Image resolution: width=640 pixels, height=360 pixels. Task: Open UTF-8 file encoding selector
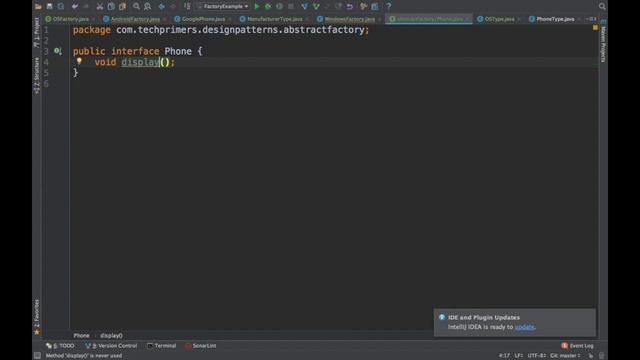(x=537, y=356)
